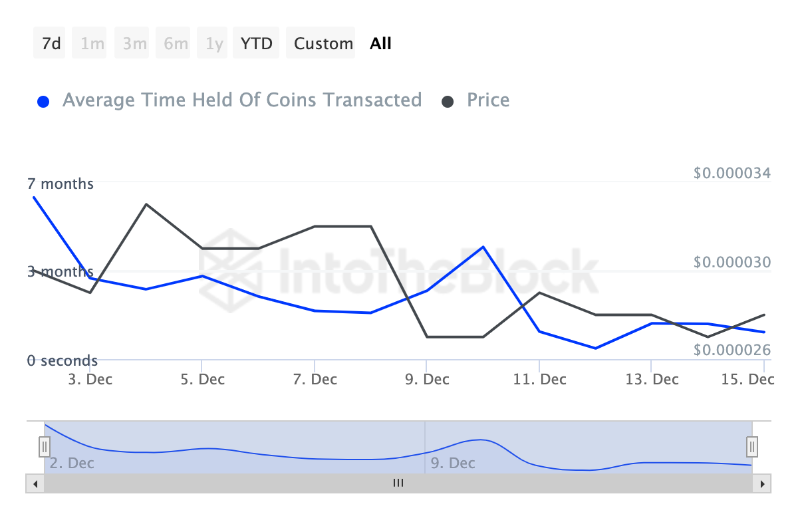Switch to the All time range

pos(381,44)
